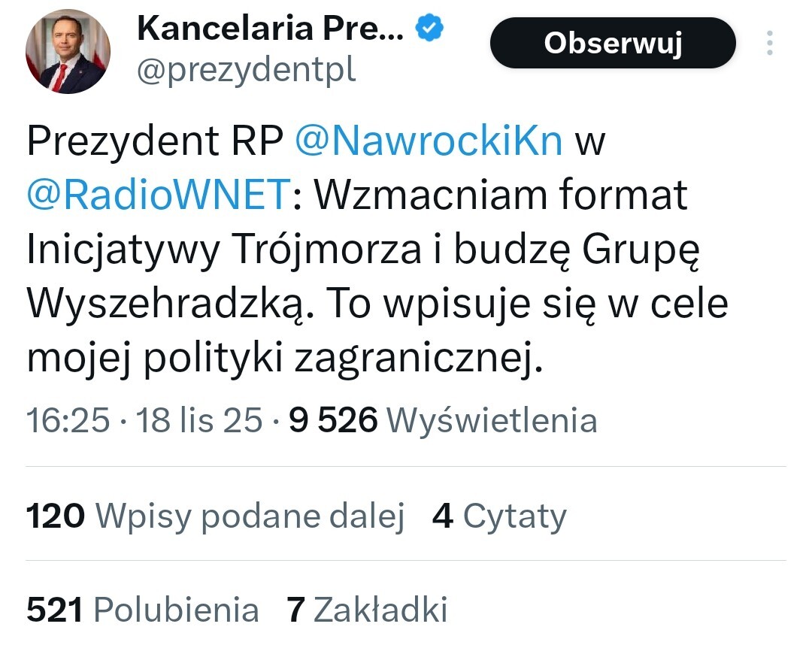Image resolution: width=812 pixels, height=645 pixels.
Task: View the 9 526 views count
Action: pos(333,420)
